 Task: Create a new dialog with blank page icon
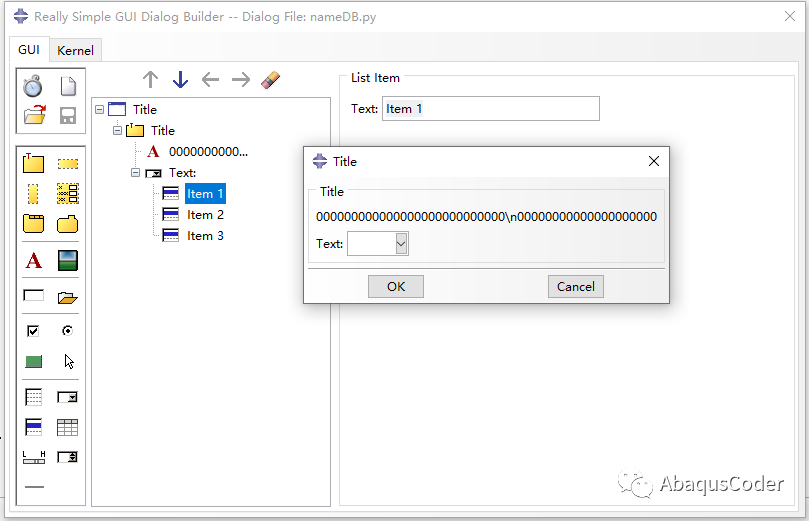point(68,86)
